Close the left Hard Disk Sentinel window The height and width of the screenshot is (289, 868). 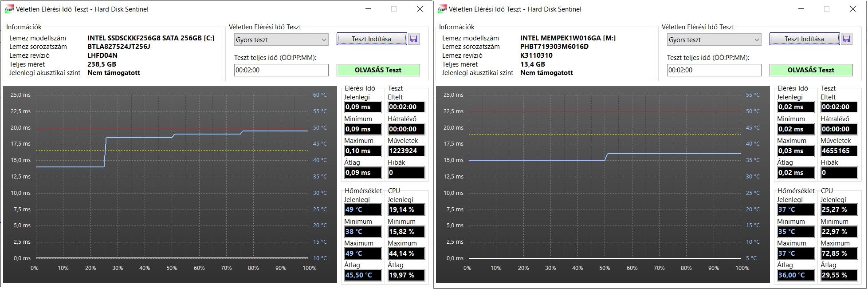[x=420, y=9]
